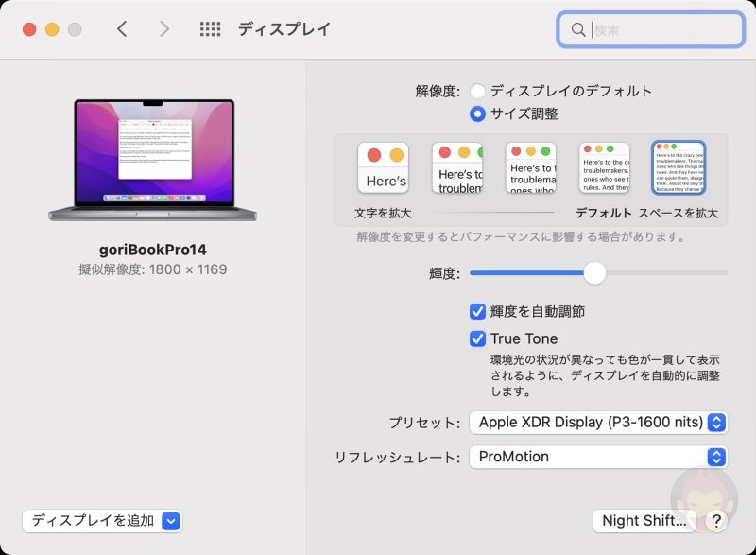
Task: Navigate back using the left arrow
Action: [x=123, y=29]
